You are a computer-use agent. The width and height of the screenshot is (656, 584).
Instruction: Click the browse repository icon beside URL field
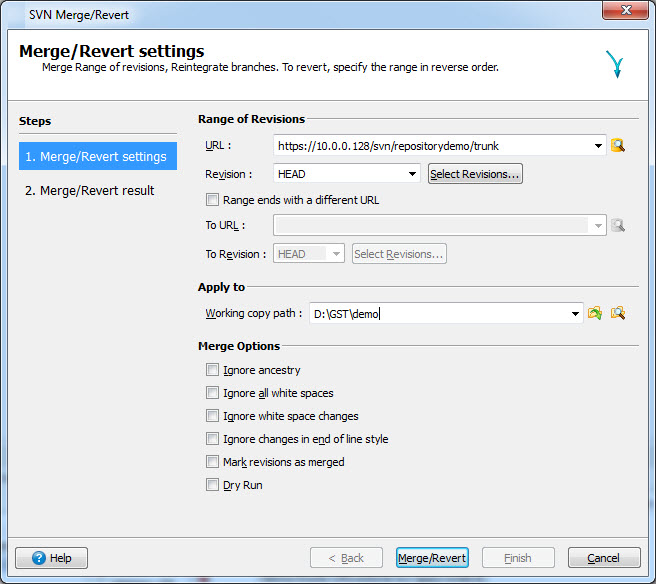click(618, 146)
